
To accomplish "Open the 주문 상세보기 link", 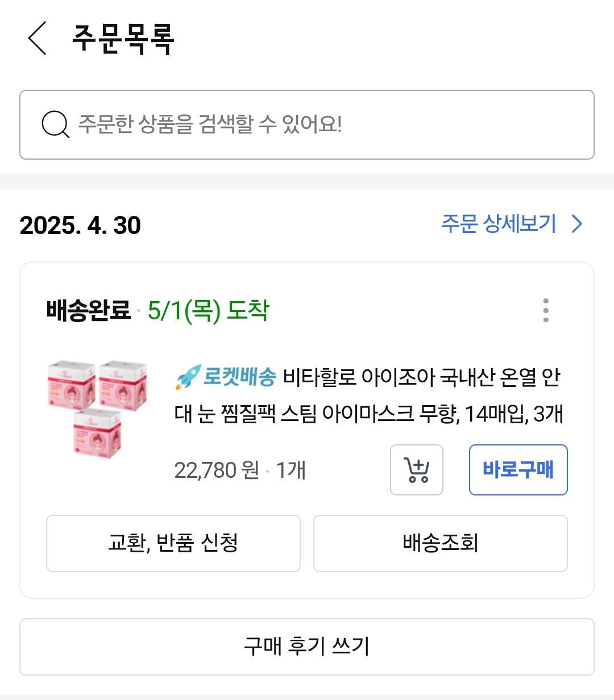I will coord(499,224).
